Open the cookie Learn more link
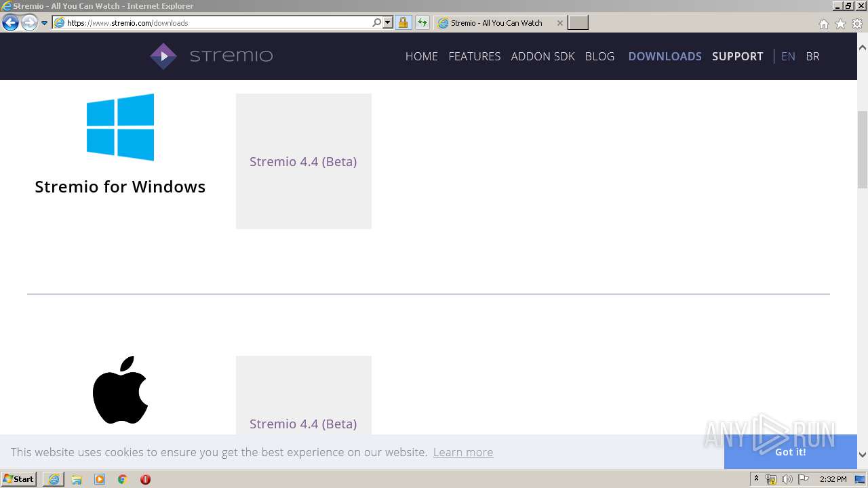The height and width of the screenshot is (488, 868). click(463, 452)
